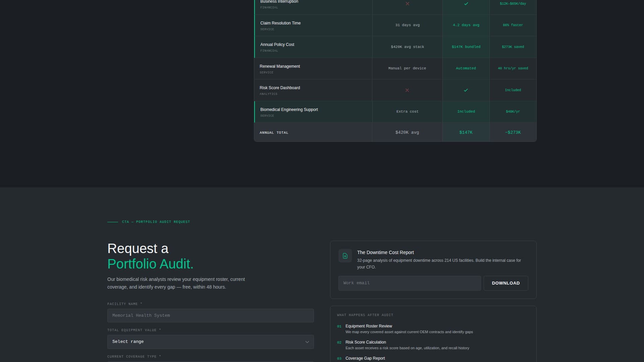The height and width of the screenshot is (362, 644).
Task: Click the document icon beside The Downtime Cost Report
Action: click(345, 255)
